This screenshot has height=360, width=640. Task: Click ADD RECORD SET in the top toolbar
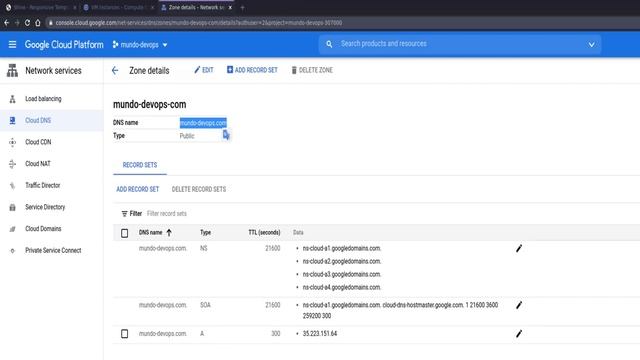[x=252, y=70]
